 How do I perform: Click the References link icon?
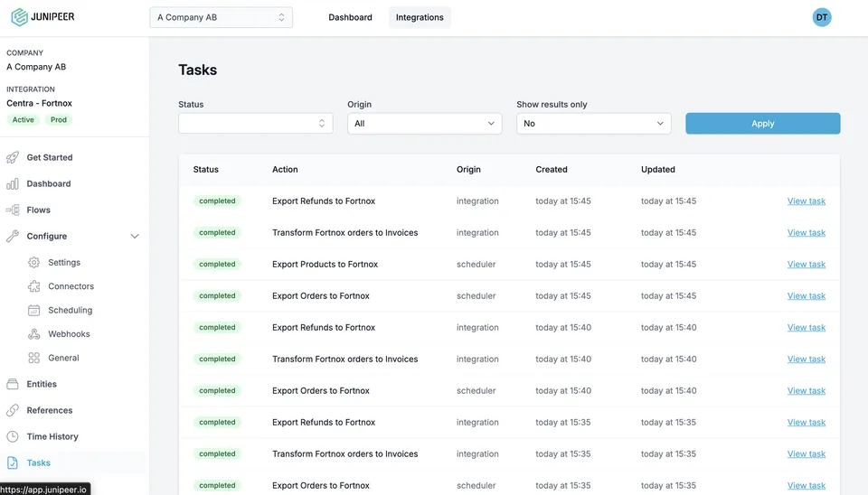pyautogui.click(x=12, y=410)
